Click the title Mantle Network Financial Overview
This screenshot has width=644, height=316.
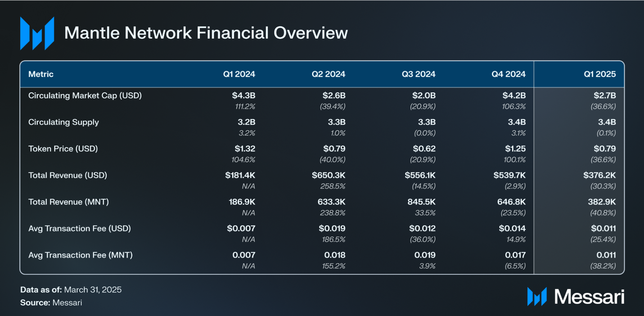[206, 33]
